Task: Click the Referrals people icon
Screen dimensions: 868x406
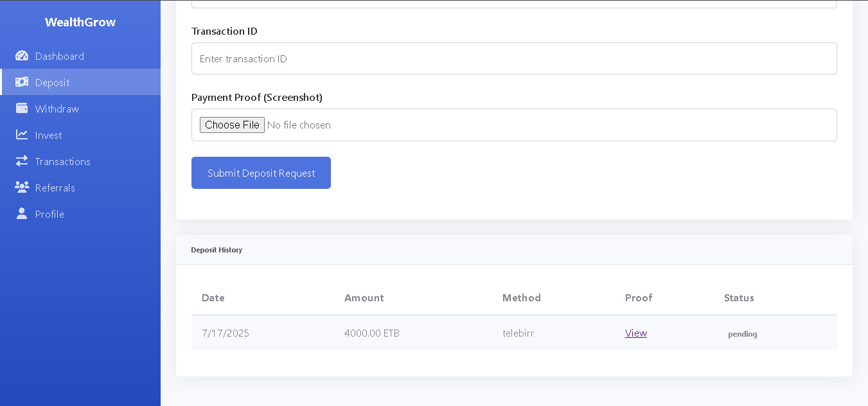Action: pyautogui.click(x=22, y=188)
